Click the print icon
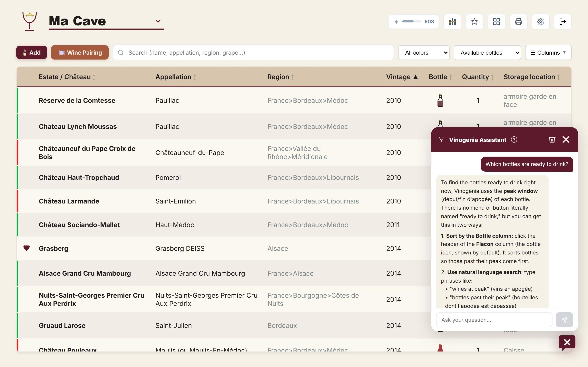Viewport: 588px width, 367px height. click(518, 22)
